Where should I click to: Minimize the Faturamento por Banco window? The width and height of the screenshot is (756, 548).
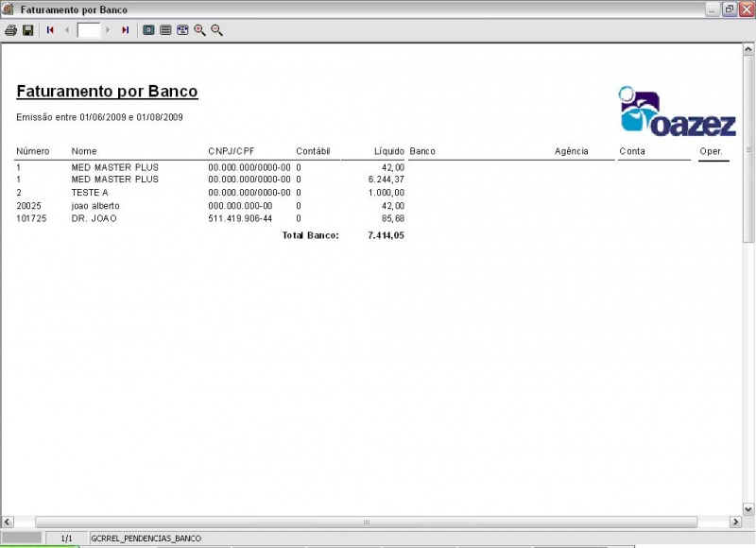713,9
